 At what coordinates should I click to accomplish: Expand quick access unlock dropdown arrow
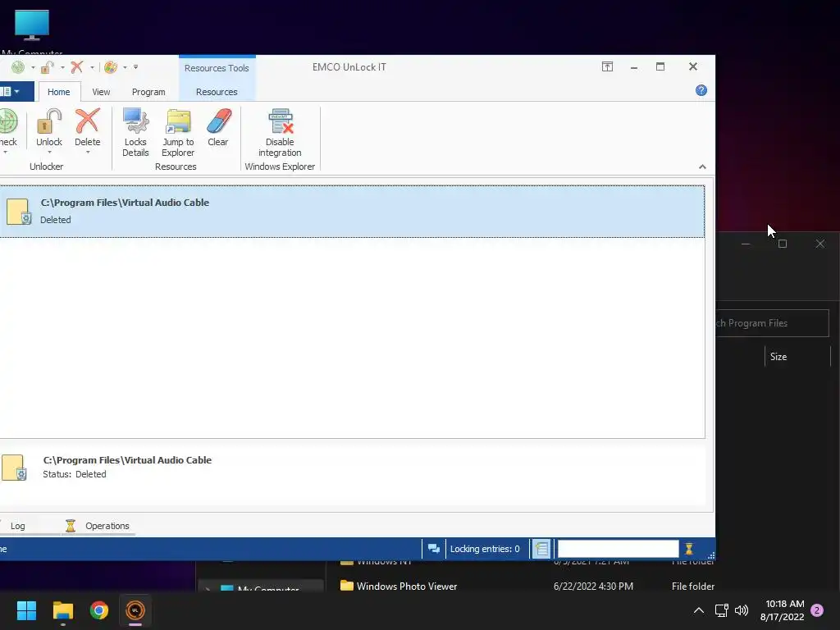click(62, 67)
